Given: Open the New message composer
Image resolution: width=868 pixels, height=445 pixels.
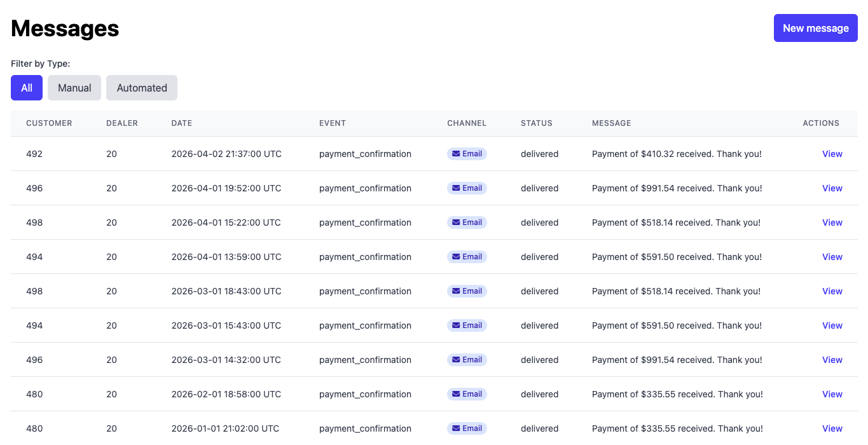Looking at the screenshot, I should click(x=815, y=28).
